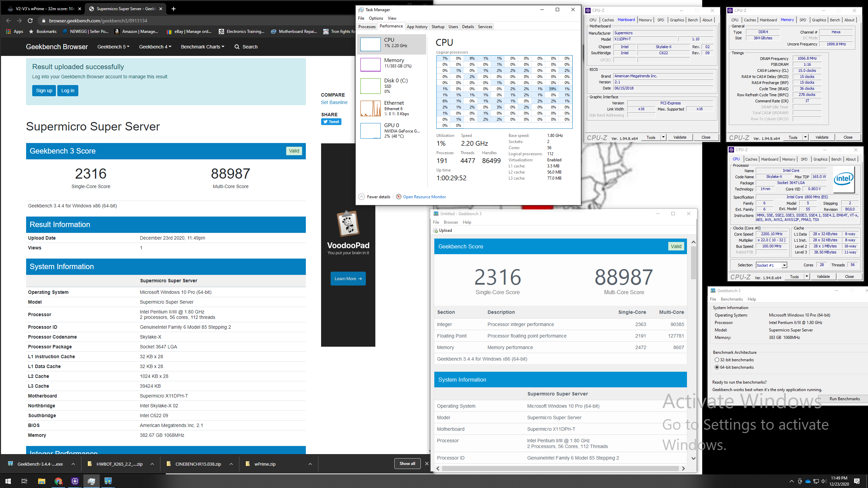Click the scroll down arrow in Geekbench 3 results
Screen dimensions: 868x488
pos(693,458)
